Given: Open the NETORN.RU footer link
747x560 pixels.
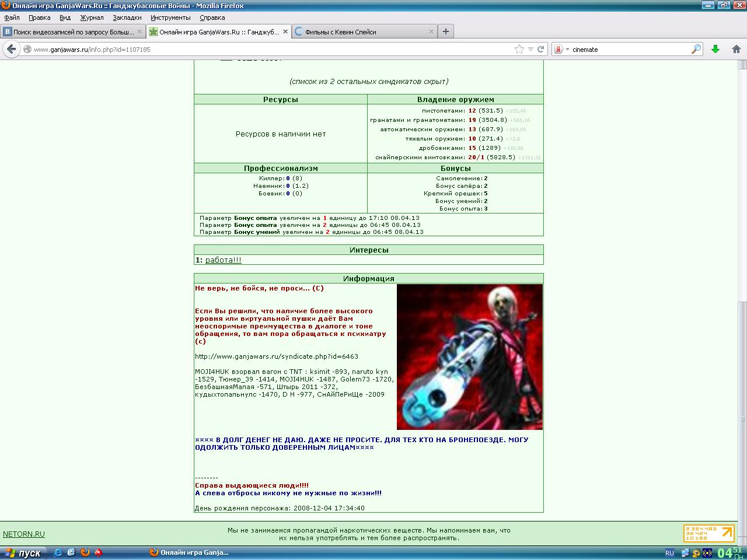Looking at the screenshot, I should click(x=24, y=534).
